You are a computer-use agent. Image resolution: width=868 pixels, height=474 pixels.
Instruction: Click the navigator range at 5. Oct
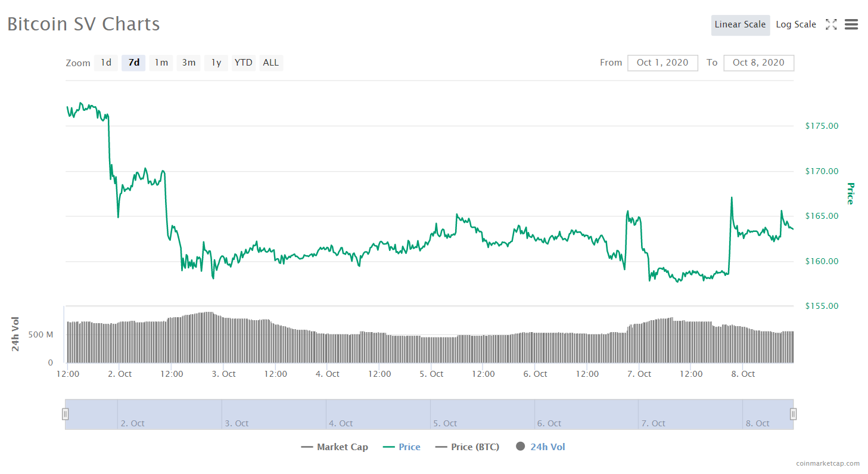[445, 423]
